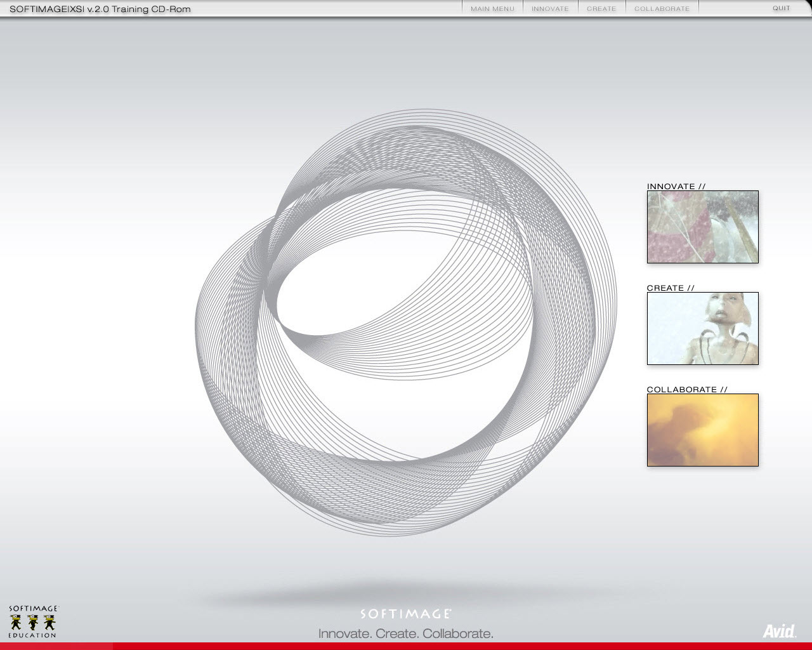Screen dimensions: 812x650
Task: Open the Innovate section preview thumbnail
Action: (x=702, y=227)
